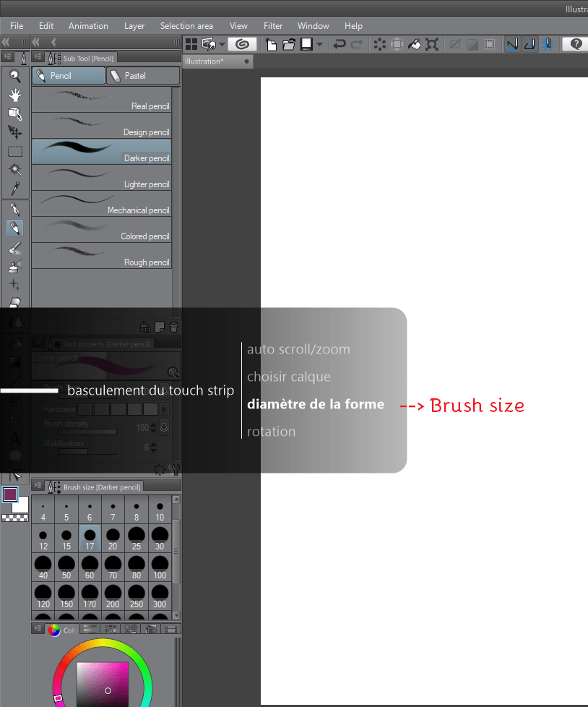Viewport: 588px width, 707px height.
Task: Choose the Lighter pencil sub tool
Action: coord(101,178)
